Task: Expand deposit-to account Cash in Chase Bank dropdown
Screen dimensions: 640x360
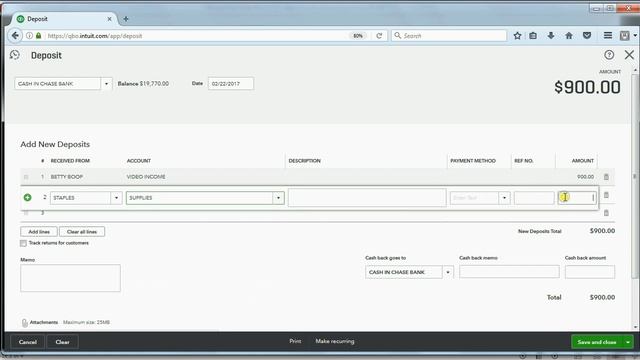Action: [x=106, y=84]
